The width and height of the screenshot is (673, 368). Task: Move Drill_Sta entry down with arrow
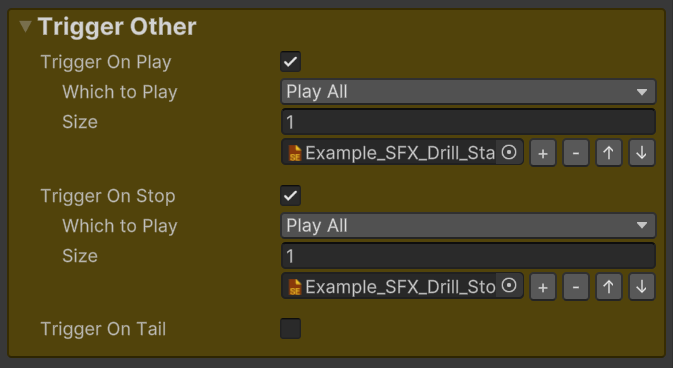tap(642, 152)
